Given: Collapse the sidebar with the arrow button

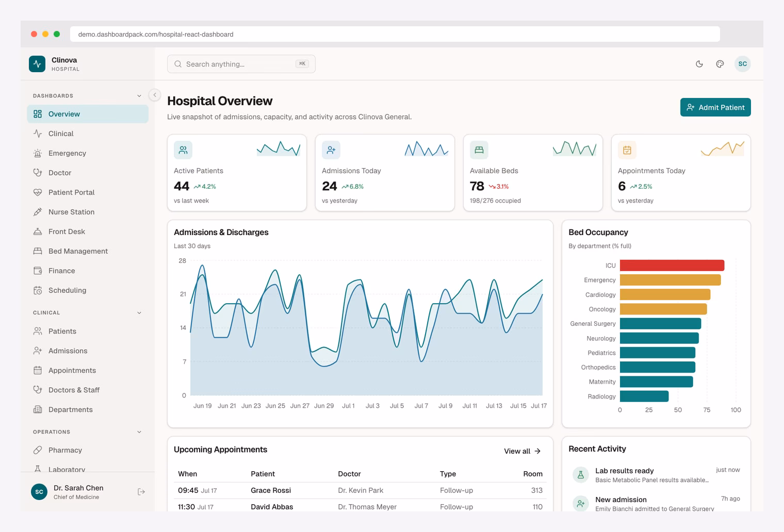Looking at the screenshot, I should click(x=155, y=95).
